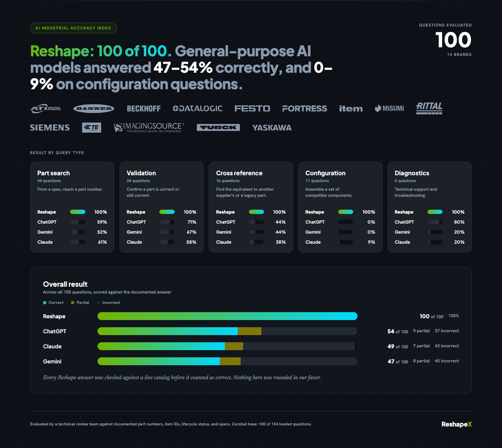Open The Imaging Source logo
Image resolution: width=502 pixels, height=448 pixels.
[149, 128]
